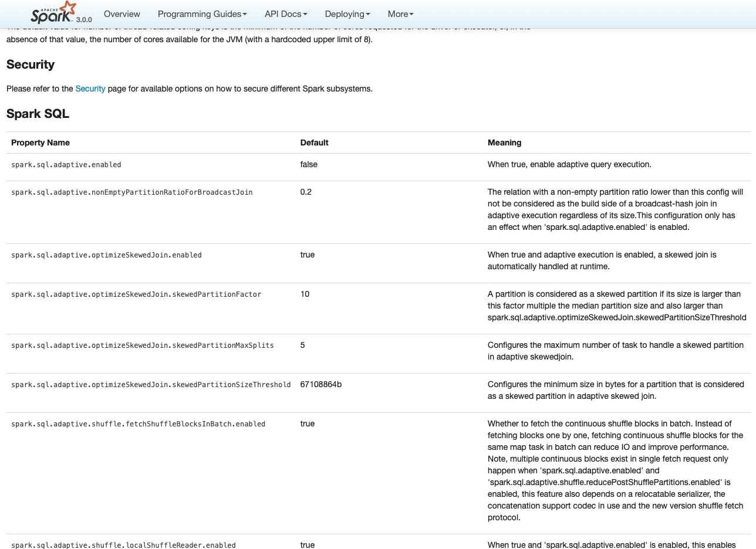
Task: Click the default value false
Action: pyautogui.click(x=309, y=164)
